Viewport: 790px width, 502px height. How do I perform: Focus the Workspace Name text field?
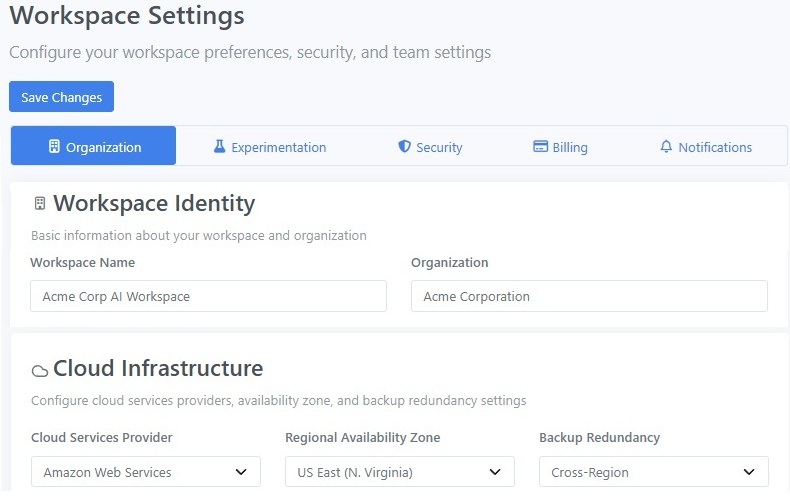[x=208, y=296]
